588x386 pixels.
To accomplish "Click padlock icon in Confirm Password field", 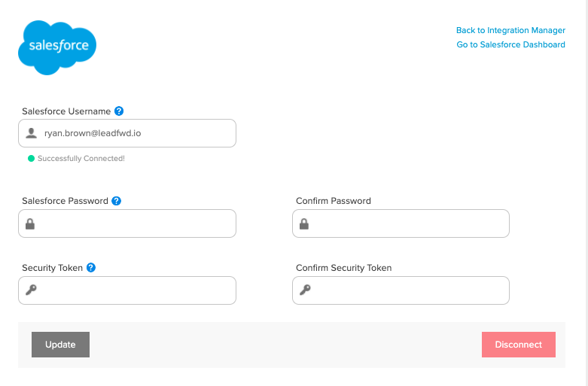I will tap(304, 223).
